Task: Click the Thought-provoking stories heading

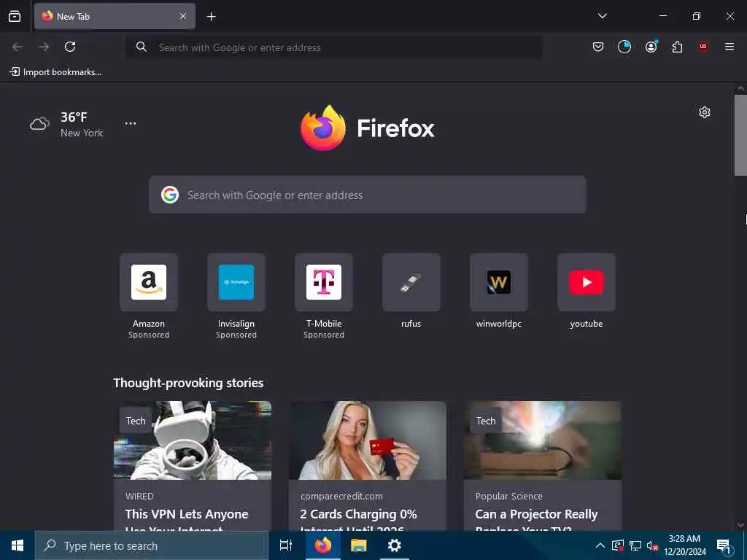Action: (x=188, y=383)
